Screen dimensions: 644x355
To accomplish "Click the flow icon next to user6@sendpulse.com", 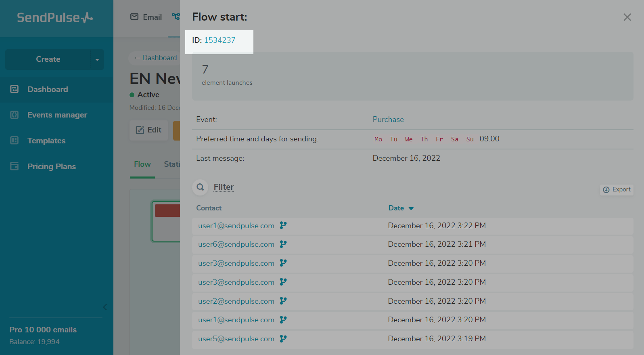I will click(x=283, y=244).
